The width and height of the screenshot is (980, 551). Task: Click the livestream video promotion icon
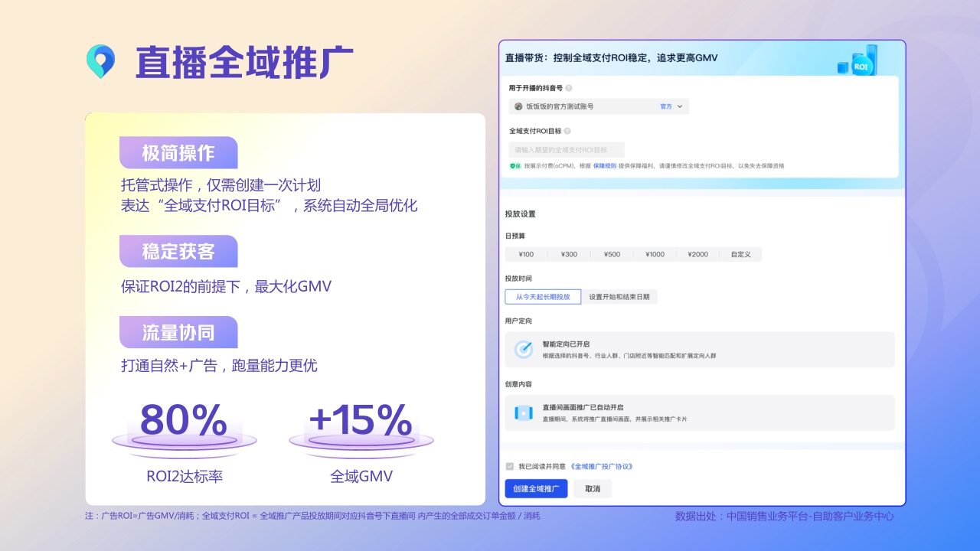tap(524, 412)
